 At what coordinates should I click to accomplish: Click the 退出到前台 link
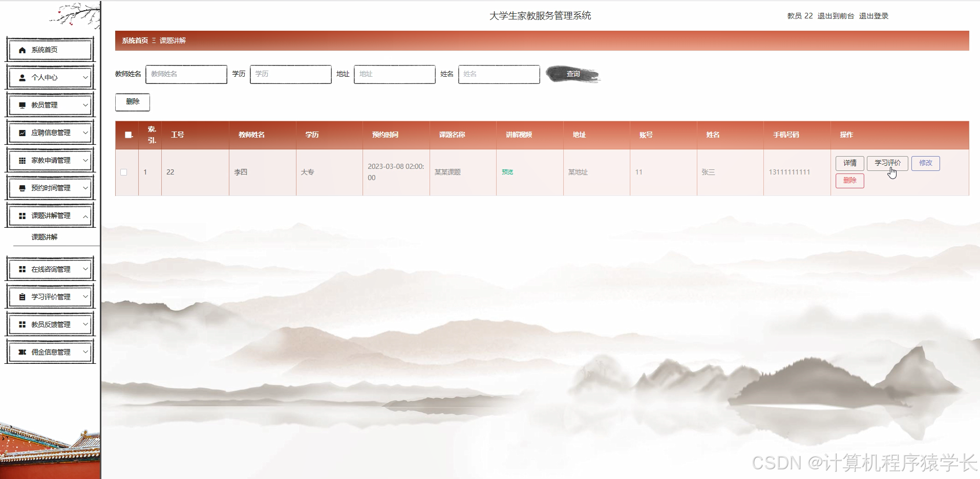click(x=836, y=16)
